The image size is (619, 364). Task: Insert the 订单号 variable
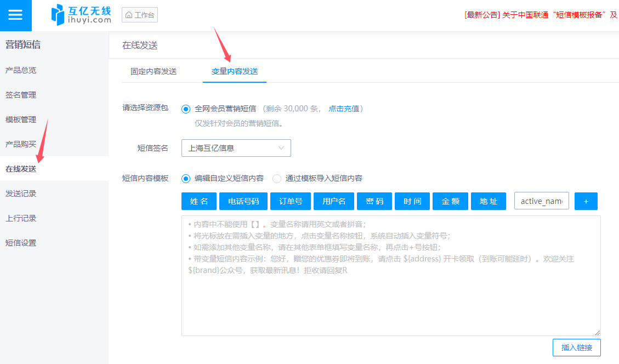(291, 201)
